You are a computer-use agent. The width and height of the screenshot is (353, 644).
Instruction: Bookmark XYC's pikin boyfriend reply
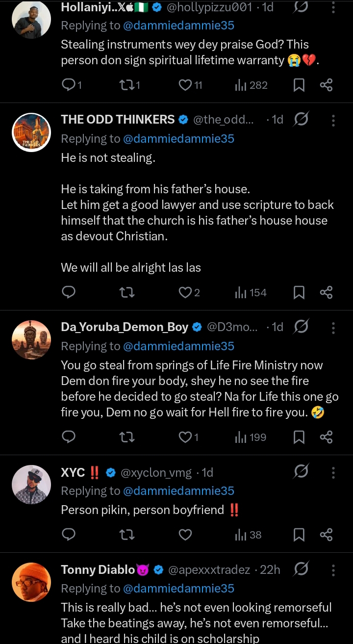pyautogui.click(x=299, y=535)
